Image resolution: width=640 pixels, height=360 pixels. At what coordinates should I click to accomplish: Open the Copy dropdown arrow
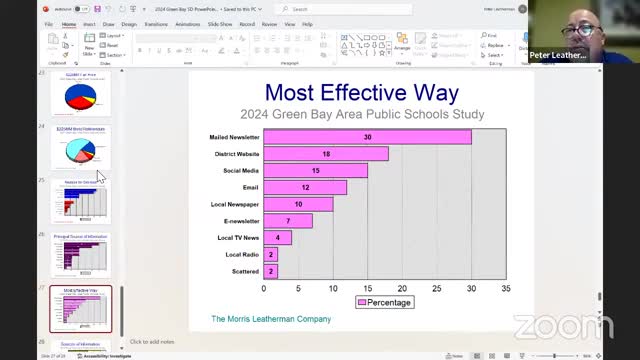pyautogui.click(x=72, y=45)
